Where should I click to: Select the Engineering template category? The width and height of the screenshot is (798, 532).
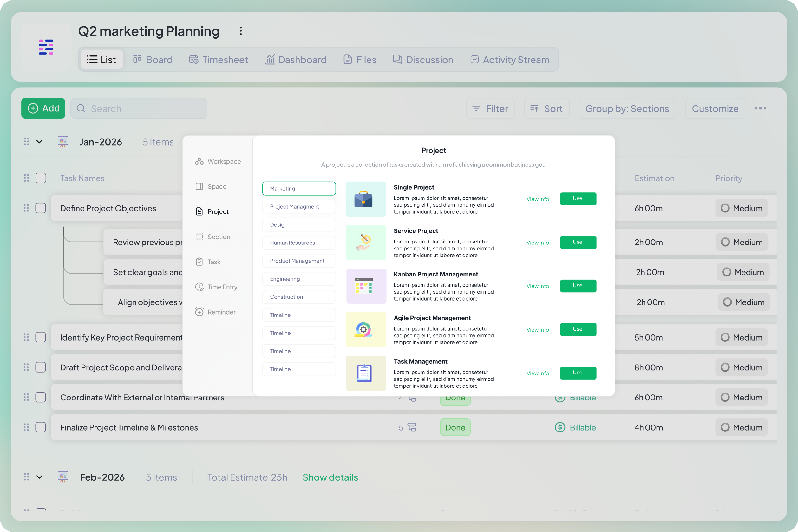coord(299,279)
